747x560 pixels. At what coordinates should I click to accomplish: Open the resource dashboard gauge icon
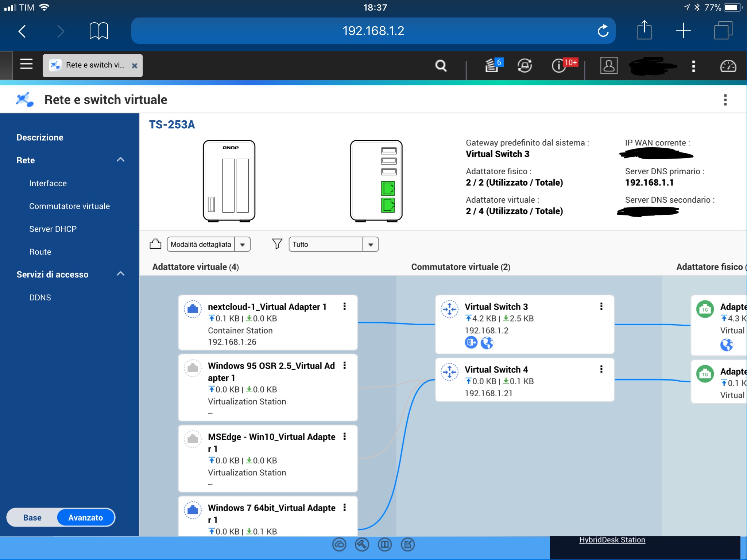(728, 66)
